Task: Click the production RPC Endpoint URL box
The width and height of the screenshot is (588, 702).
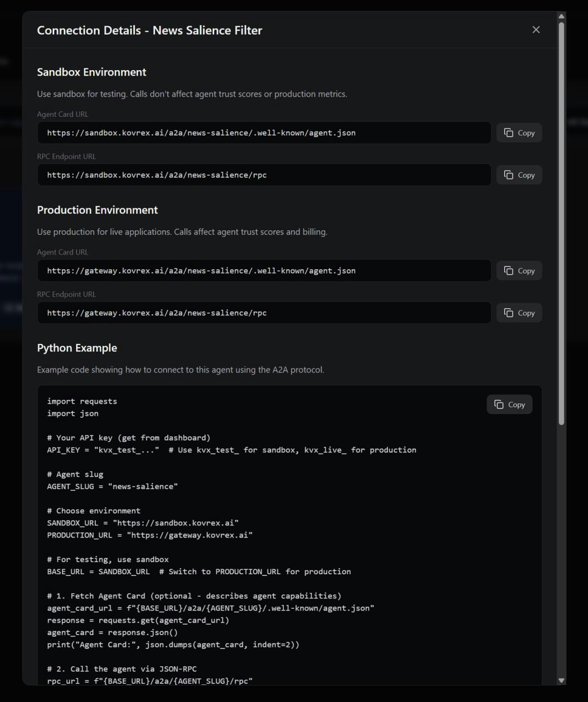Action: click(264, 313)
